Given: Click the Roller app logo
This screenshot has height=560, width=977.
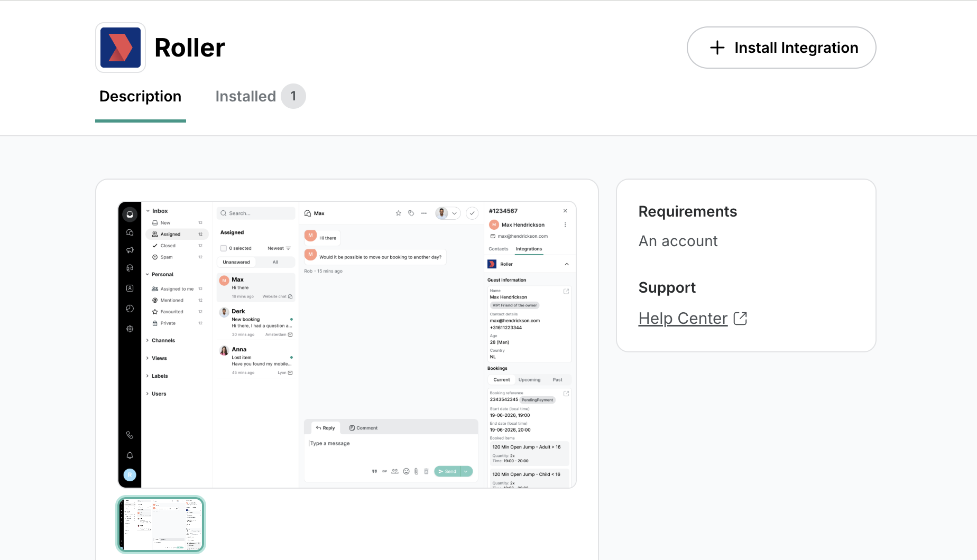Looking at the screenshot, I should coord(121,48).
